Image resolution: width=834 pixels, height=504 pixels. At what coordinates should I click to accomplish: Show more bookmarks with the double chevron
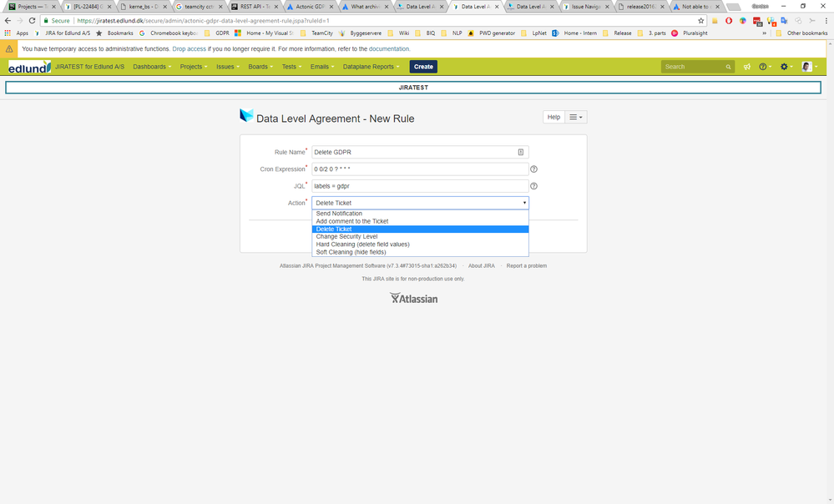tap(765, 33)
